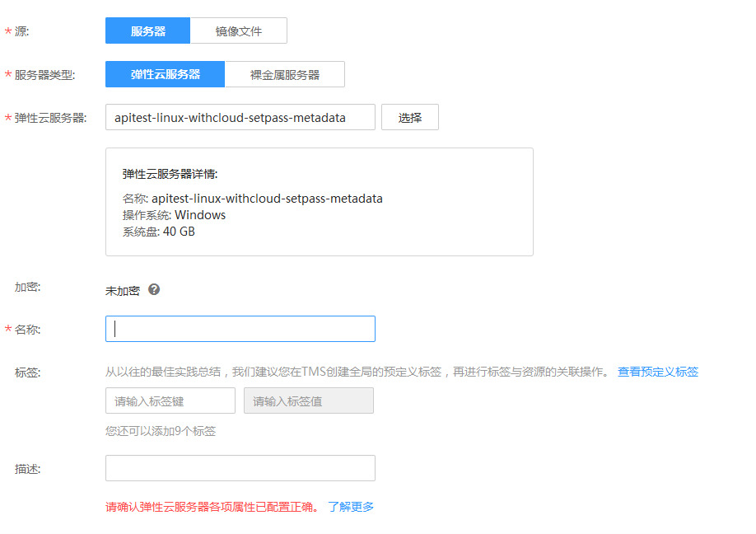The image size is (756, 534).
Task: Select 镜像文件 as the source
Action: click(x=239, y=30)
